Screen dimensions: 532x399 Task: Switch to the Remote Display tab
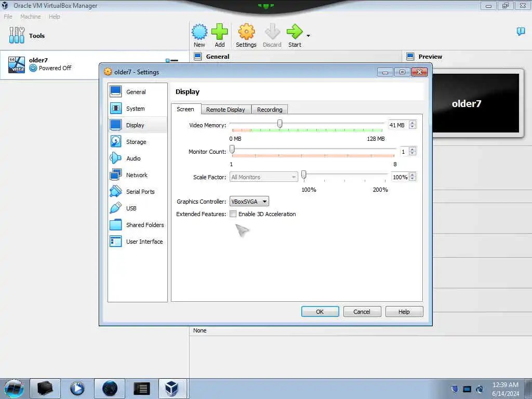[225, 110]
